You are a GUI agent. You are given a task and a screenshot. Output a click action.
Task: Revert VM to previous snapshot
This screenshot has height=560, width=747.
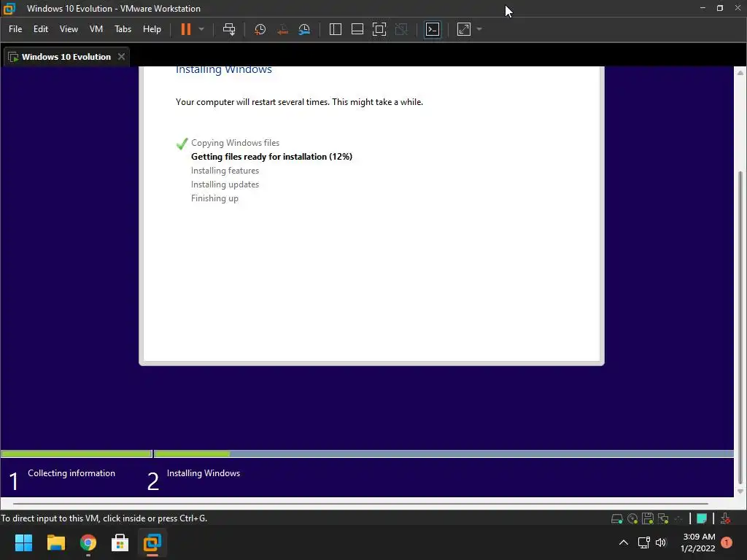[x=282, y=29]
